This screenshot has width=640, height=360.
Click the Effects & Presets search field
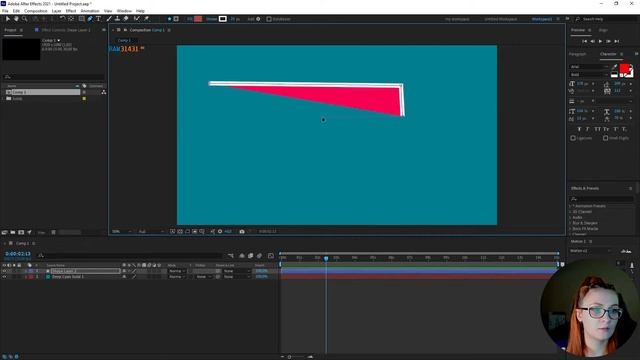(601, 199)
